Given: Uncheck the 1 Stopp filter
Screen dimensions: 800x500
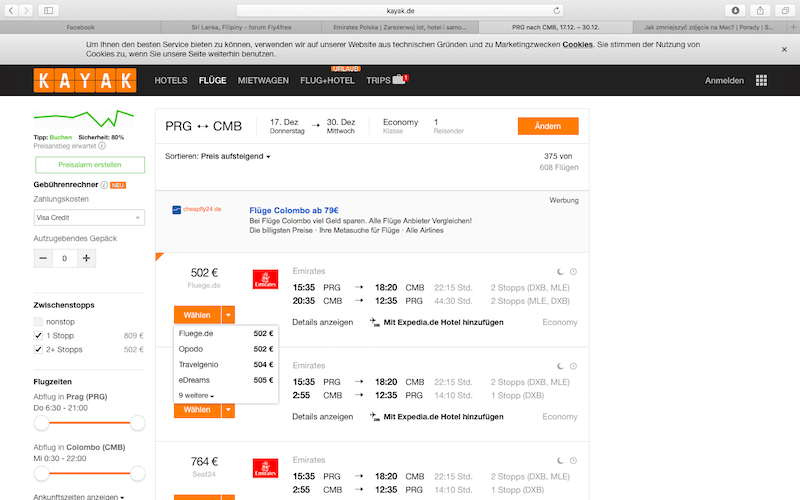Looking at the screenshot, I should point(38,335).
